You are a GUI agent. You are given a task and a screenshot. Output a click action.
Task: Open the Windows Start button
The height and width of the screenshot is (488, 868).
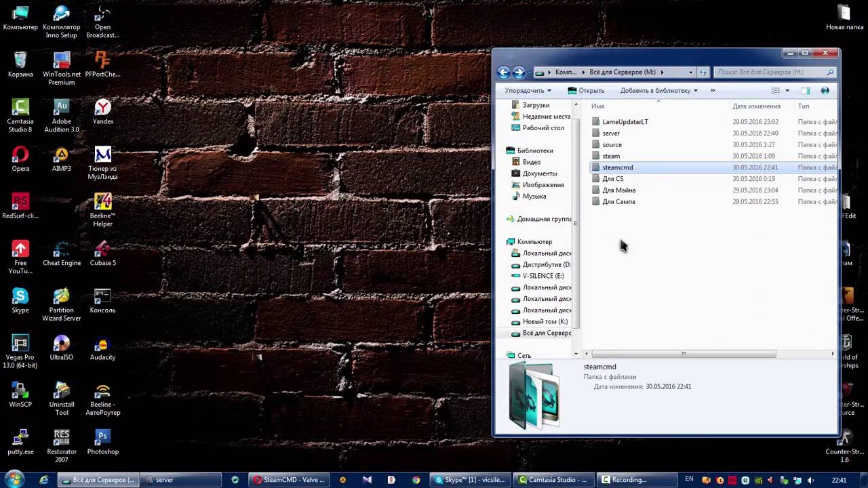pos(14,479)
